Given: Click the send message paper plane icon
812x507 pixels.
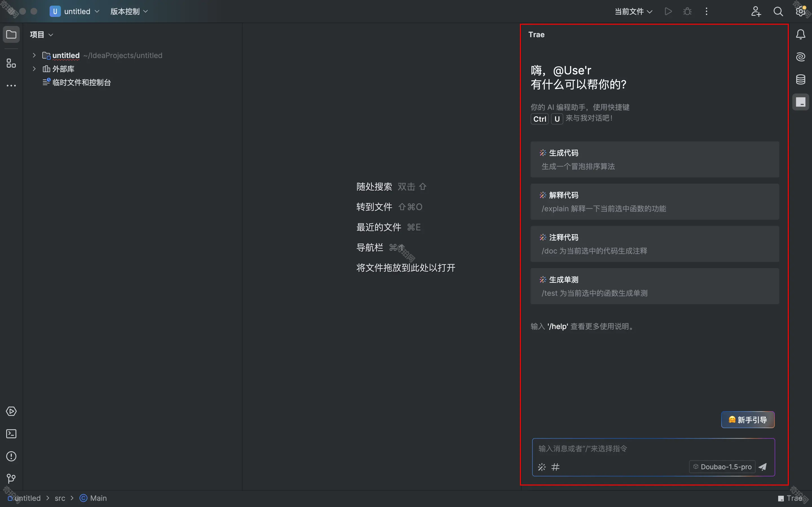Looking at the screenshot, I should tap(763, 467).
